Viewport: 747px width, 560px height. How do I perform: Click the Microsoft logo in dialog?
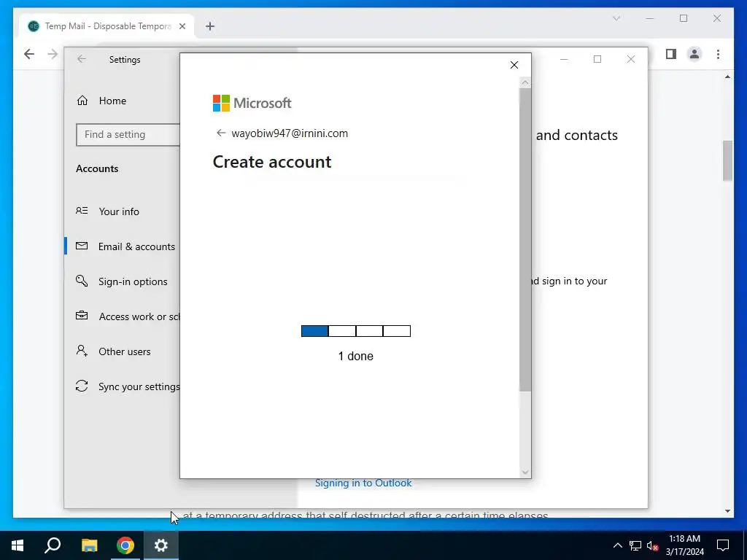coord(252,103)
